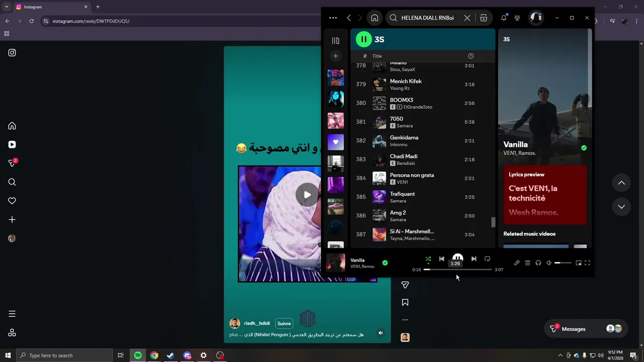Select track Persona non grata
Image resolution: width=644 pixels, height=362 pixels.
[423, 178]
